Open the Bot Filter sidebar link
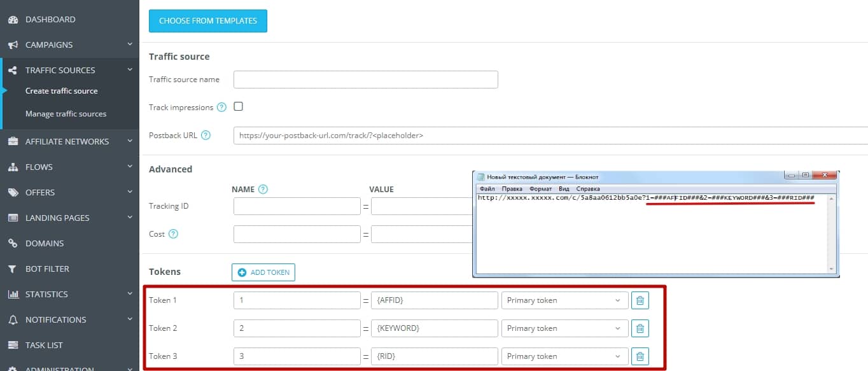This screenshot has height=371, width=868. pyautogui.click(x=47, y=269)
